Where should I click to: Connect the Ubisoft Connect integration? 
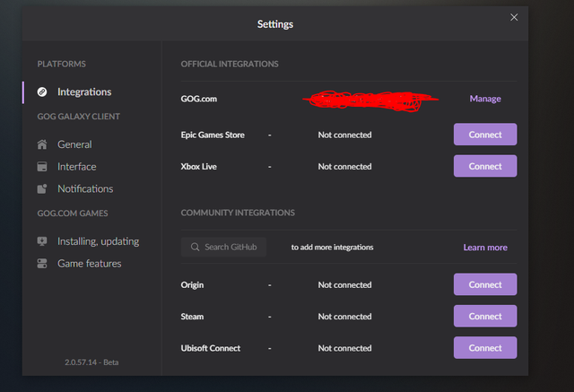coord(485,348)
